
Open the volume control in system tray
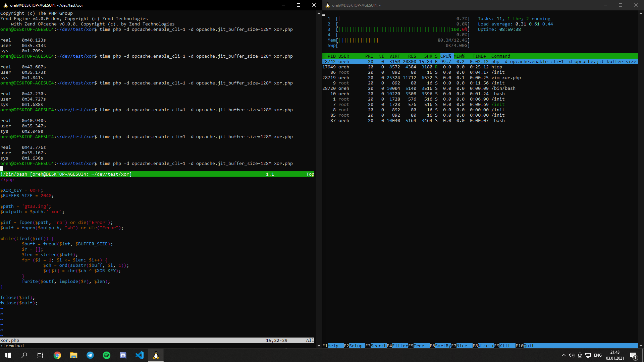(x=572, y=355)
